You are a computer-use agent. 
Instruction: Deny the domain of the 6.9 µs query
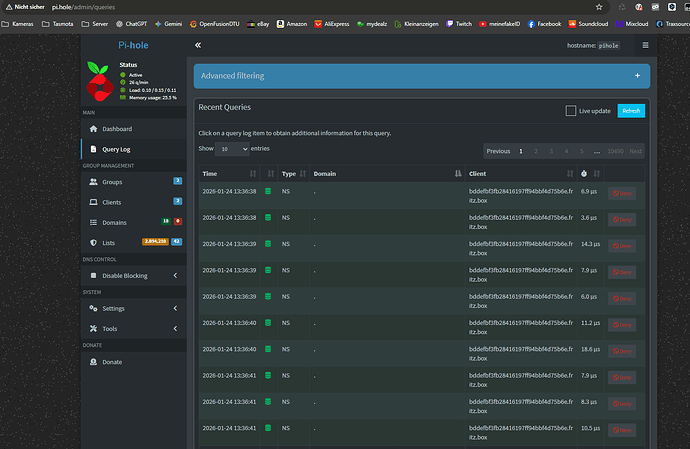pos(622,193)
